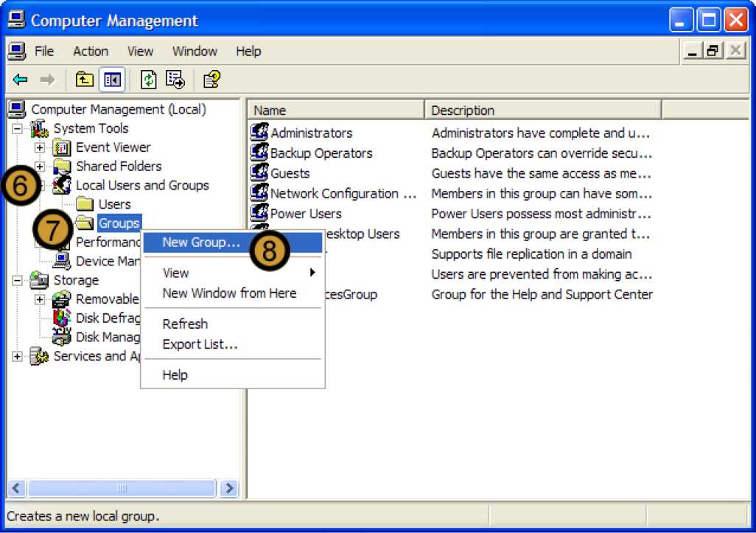The height and width of the screenshot is (533, 756).
Task: Click 'Supports file replication in a domain' description
Action: tap(531, 254)
